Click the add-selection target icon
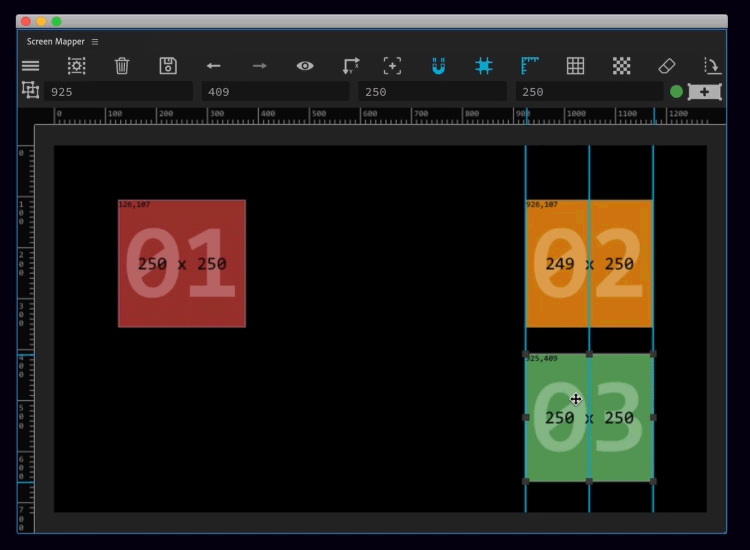This screenshot has height=550, width=750. tap(392, 66)
